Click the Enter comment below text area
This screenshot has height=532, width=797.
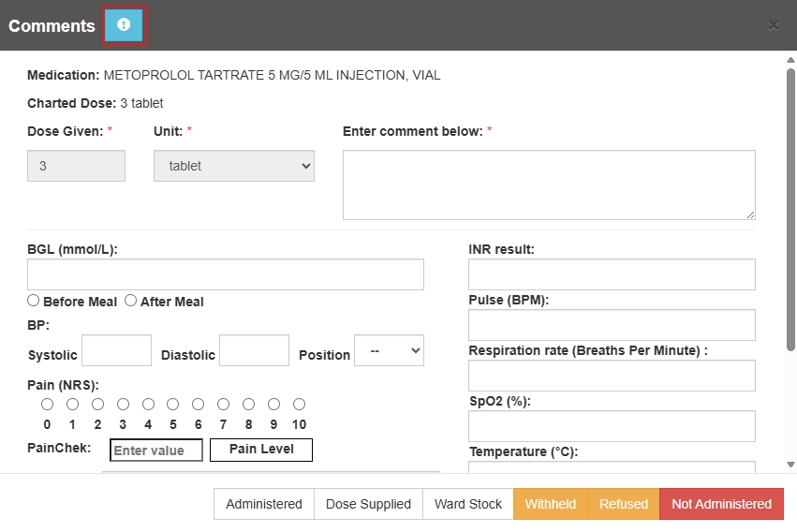pos(549,185)
